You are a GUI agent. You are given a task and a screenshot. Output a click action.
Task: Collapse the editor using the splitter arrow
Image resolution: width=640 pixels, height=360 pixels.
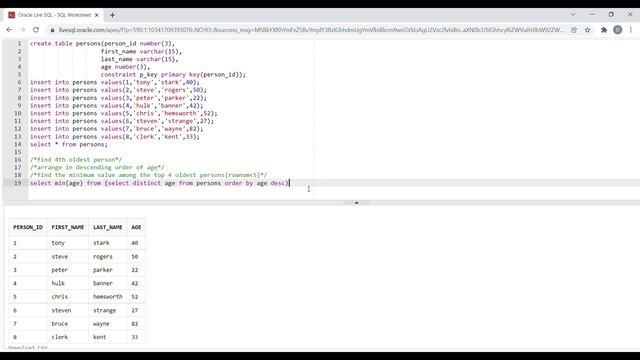pos(356,202)
